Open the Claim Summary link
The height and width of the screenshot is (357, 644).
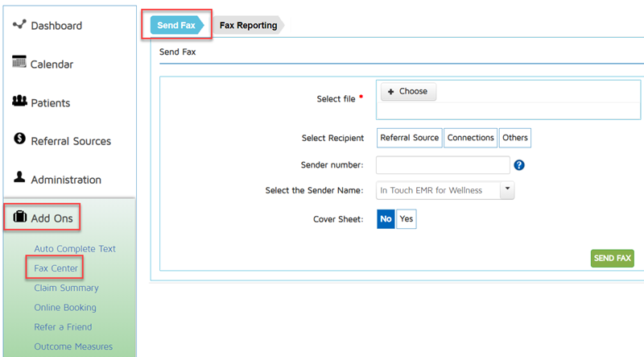coord(66,288)
